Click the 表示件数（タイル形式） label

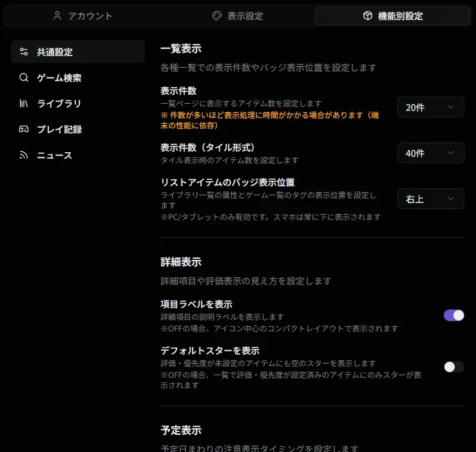pyautogui.click(x=209, y=148)
